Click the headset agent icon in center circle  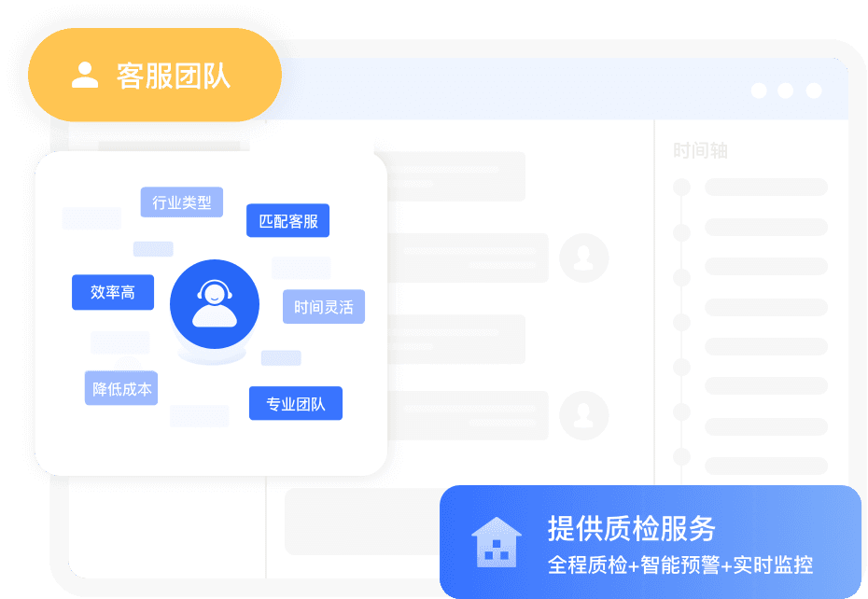click(215, 304)
